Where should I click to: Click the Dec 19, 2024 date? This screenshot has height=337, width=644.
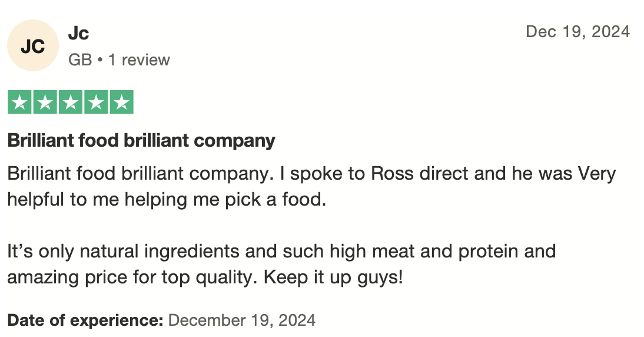click(x=577, y=32)
